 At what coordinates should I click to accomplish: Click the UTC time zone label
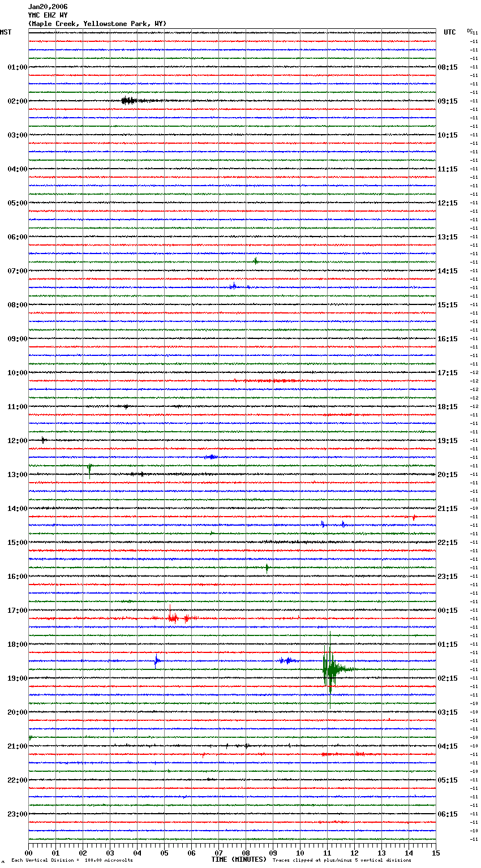pyautogui.click(x=449, y=32)
